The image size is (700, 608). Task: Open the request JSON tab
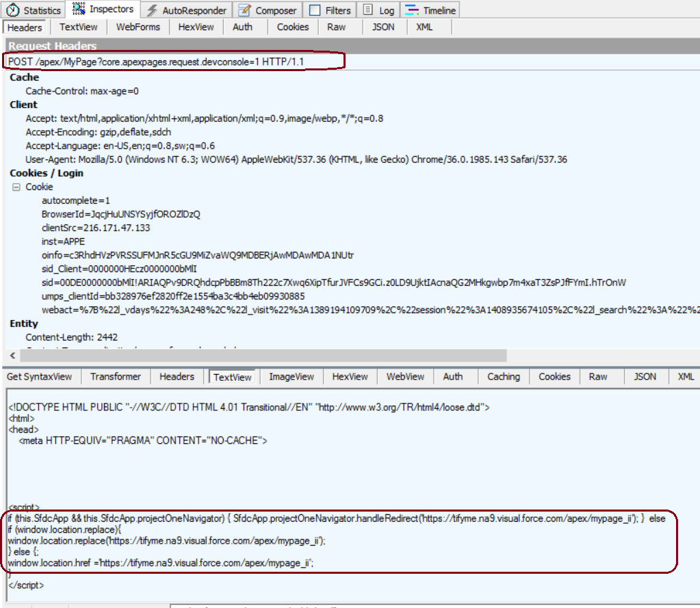383,27
